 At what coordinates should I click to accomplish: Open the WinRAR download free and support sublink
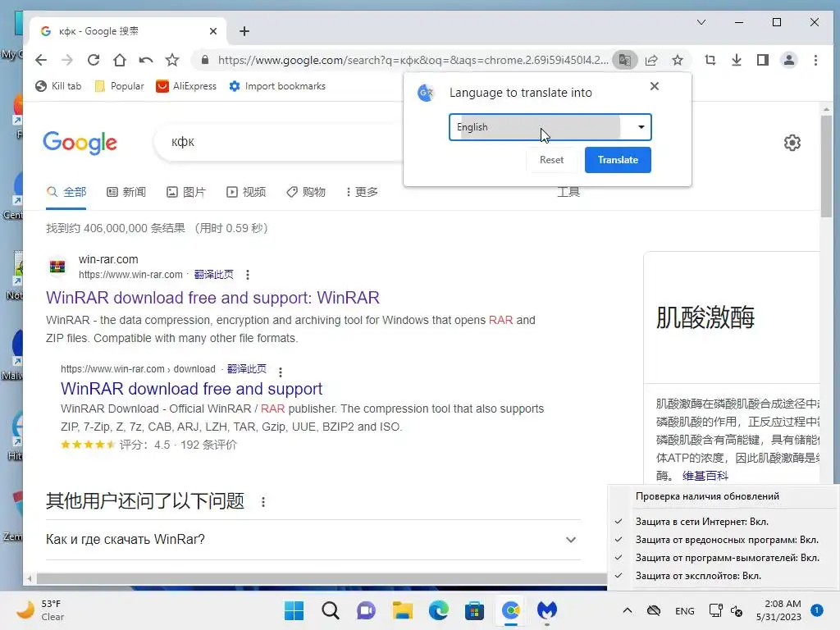[x=191, y=389]
